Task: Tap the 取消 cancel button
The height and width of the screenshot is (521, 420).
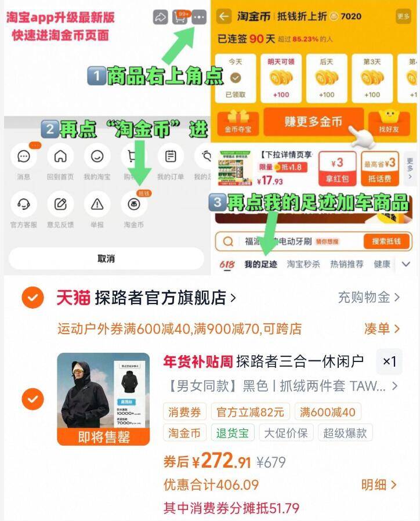Action: click(106, 259)
